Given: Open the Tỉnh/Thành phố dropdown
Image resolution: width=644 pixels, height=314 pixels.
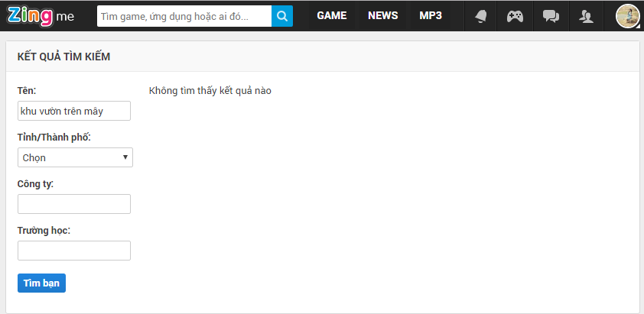Looking at the screenshot, I should 75,157.
